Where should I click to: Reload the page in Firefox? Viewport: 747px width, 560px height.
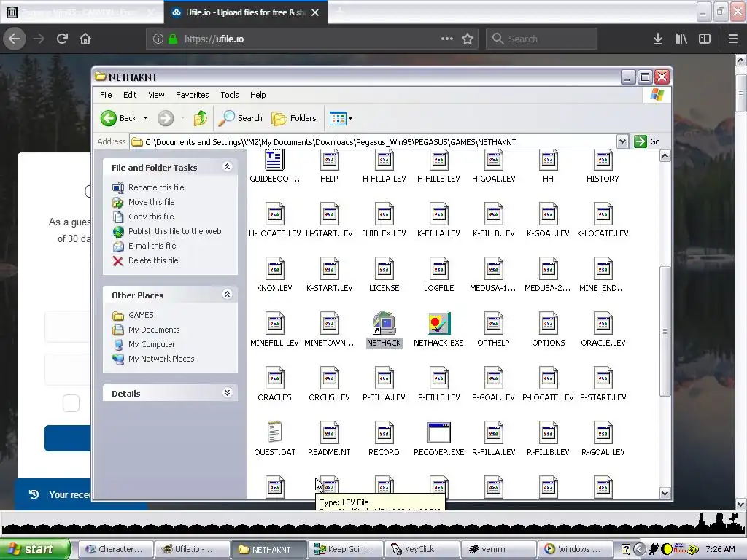pyautogui.click(x=62, y=39)
